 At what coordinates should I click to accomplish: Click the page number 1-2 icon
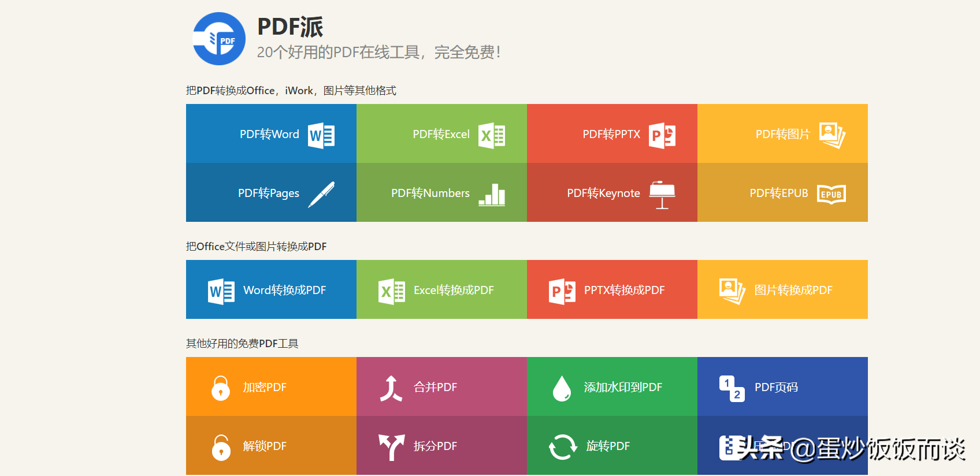[732, 389]
